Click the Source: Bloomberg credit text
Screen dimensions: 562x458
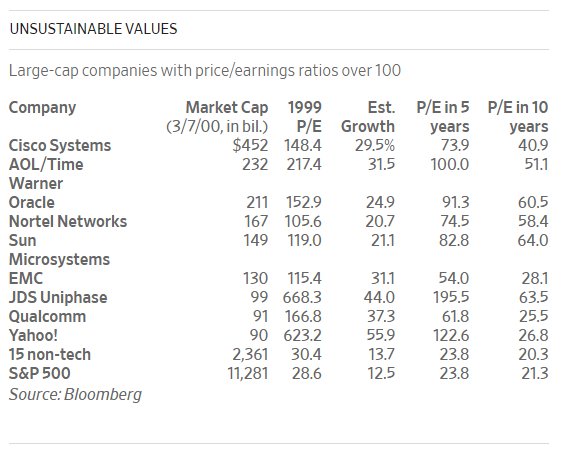tap(75, 395)
